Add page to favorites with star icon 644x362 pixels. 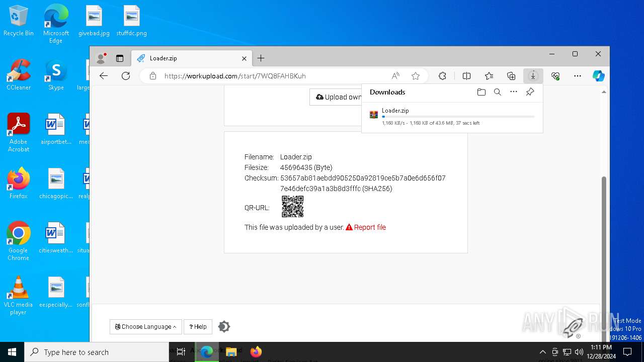pos(416,76)
